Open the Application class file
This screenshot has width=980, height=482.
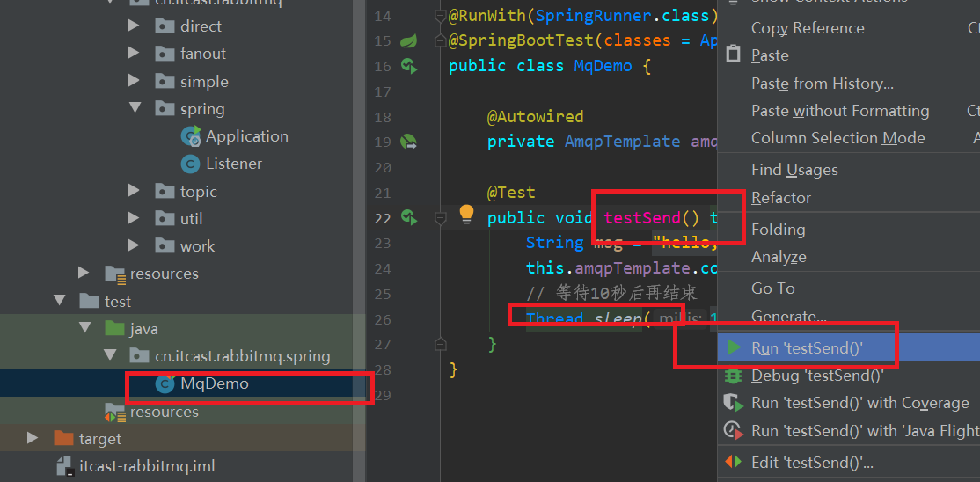[x=247, y=136]
